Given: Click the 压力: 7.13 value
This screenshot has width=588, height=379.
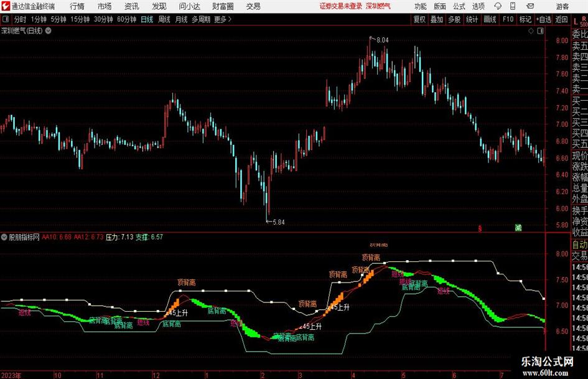Looking at the screenshot, I should click(x=119, y=237).
